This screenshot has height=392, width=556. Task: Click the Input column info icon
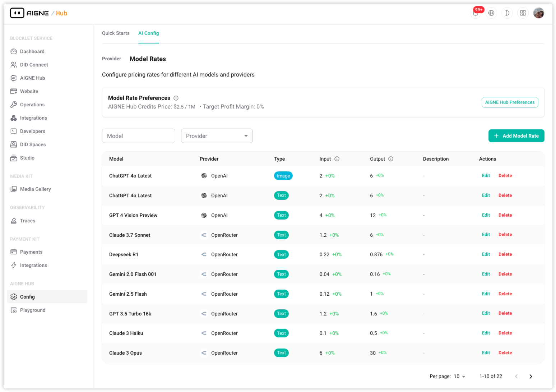pyautogui.click(x=337, y=159)
